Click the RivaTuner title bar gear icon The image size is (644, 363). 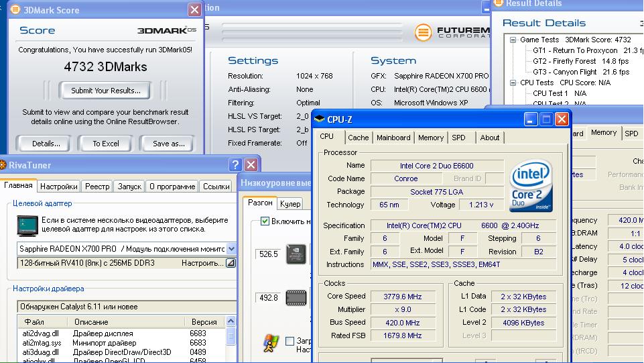[x=2, y=165]
